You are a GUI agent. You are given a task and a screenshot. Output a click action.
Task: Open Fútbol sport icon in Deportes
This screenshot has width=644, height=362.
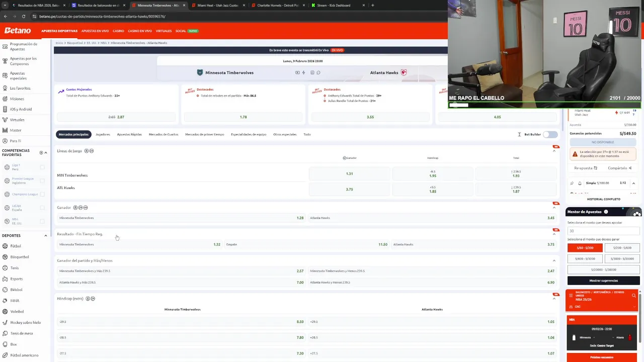5,246
